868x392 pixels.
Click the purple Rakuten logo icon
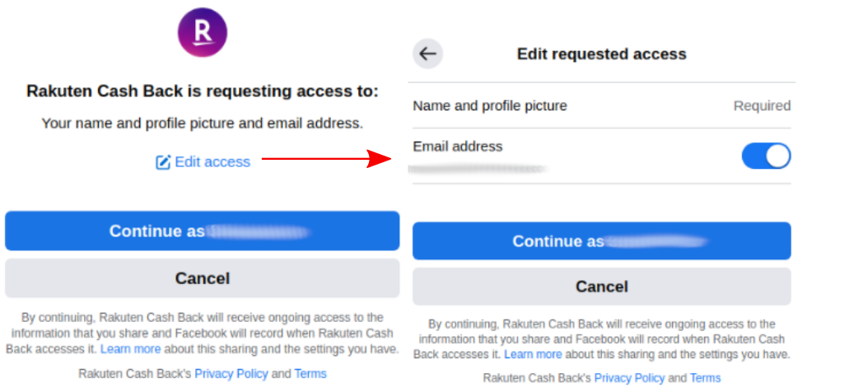[203, 32]
